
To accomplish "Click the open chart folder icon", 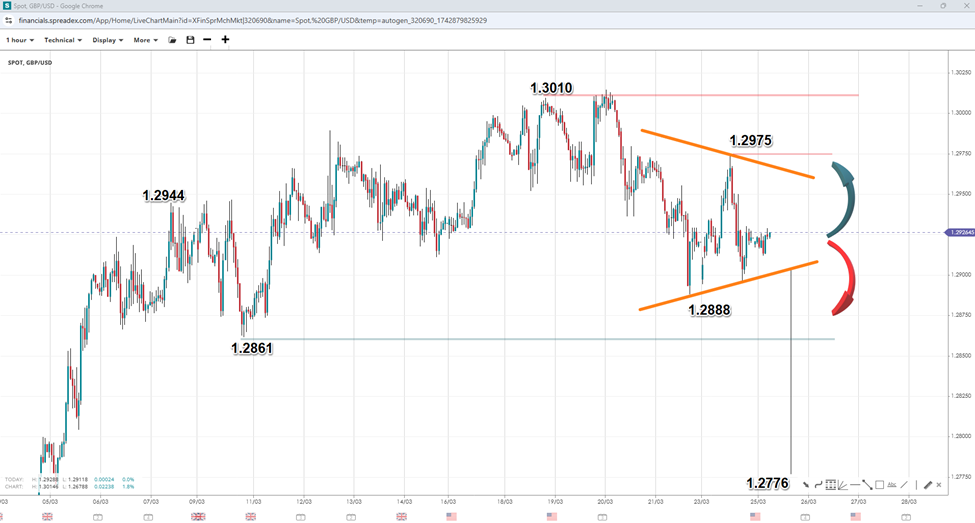I will click(172, 40).
